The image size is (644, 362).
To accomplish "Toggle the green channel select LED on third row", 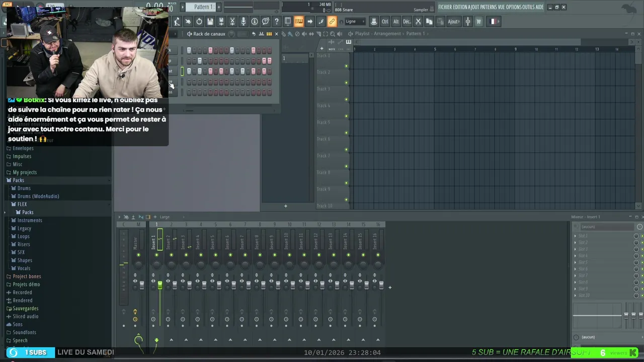I will (x=182, y=71).
